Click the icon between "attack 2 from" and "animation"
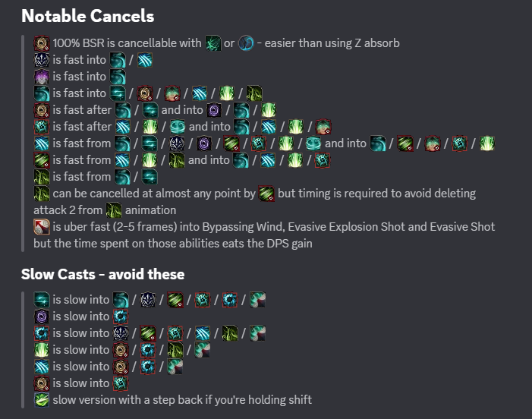532x419 pixels. 114,210
